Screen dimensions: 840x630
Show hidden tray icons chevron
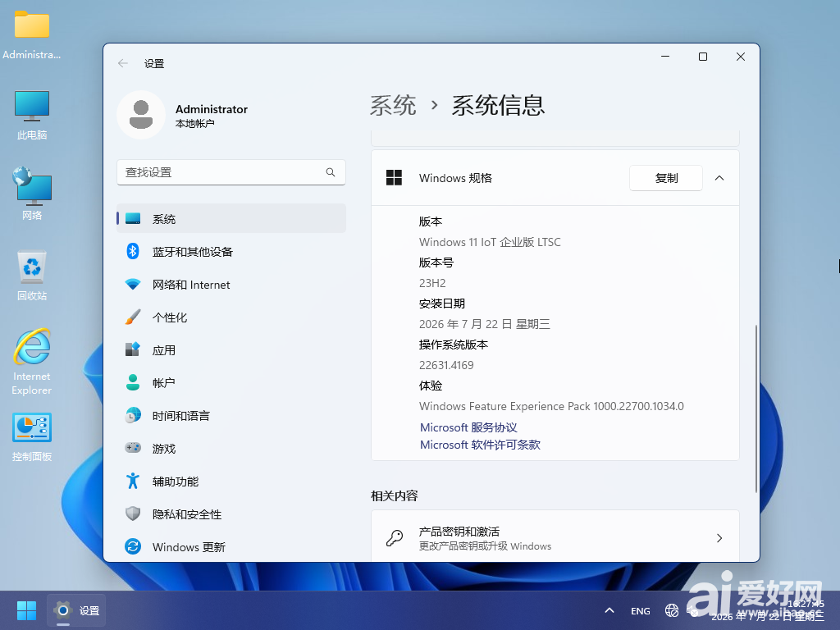609,610
